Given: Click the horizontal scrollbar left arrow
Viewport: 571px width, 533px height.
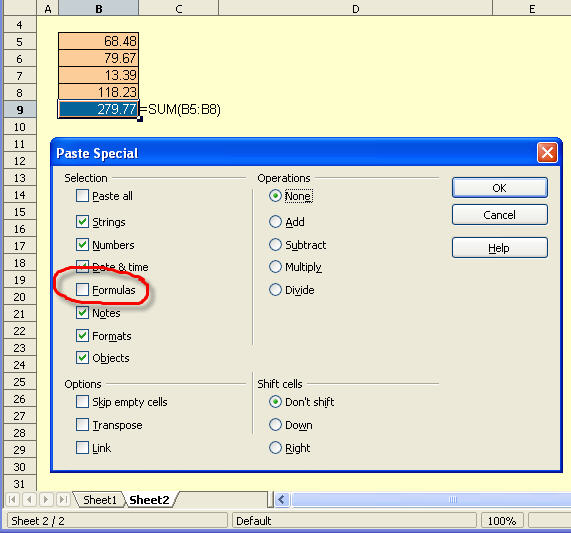Looking at the screenshot, I should tap(281, 500).
